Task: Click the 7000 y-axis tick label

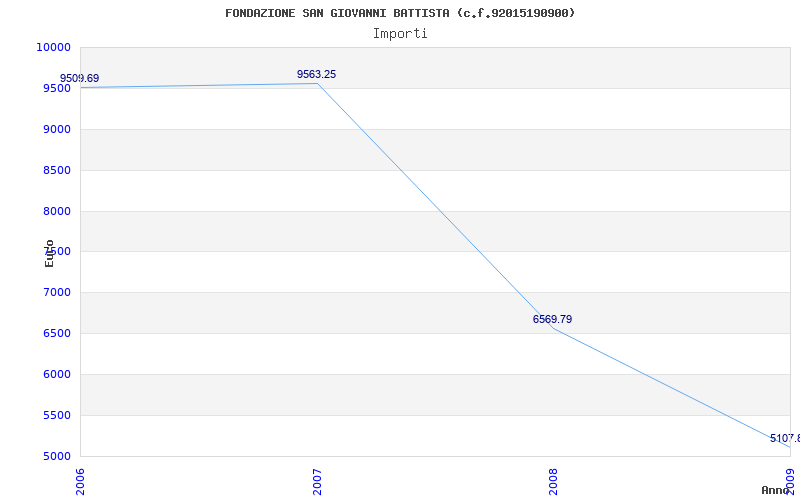Action: tap(56, 292)
